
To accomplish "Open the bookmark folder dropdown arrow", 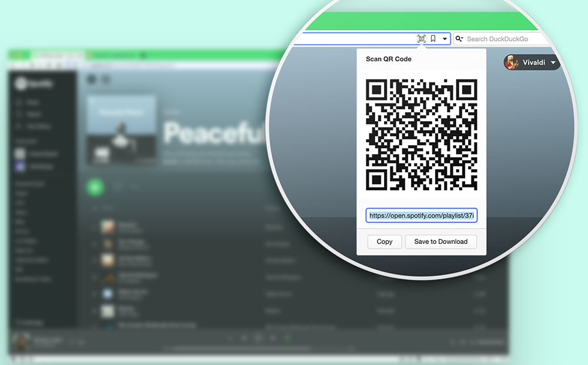I will (445, 39).
